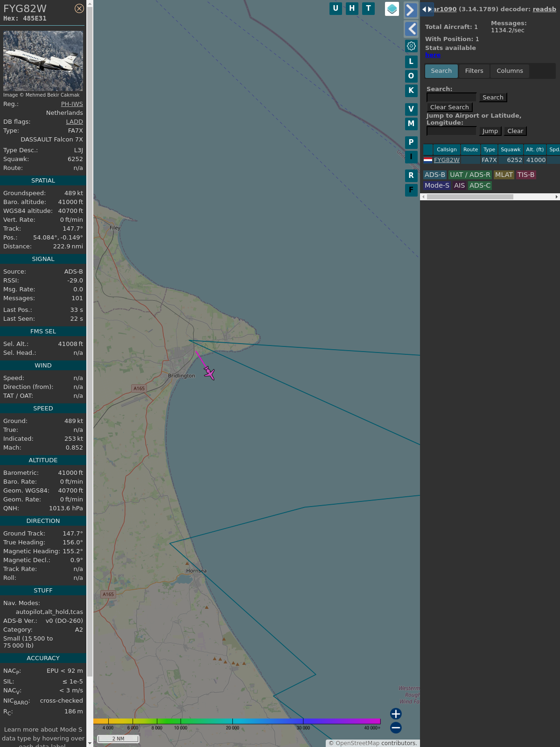Toggle the H map button
Image resolution: width=560 pixels, height=747 pixels.
[352, 8]
